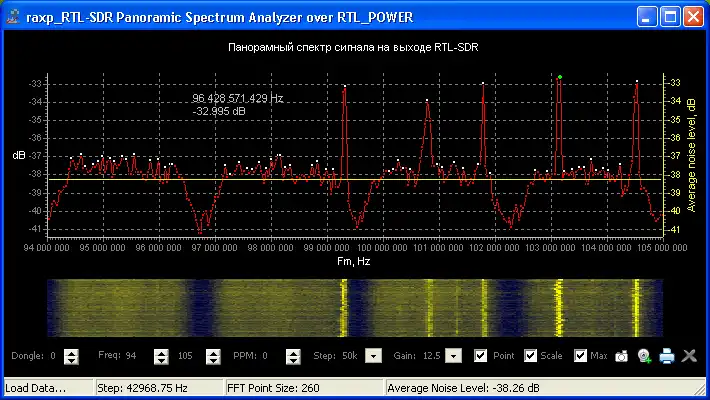Screen dimensions: 710x400
Task: Click the 97 000 000 frequency axis label
Action: pos(214,248)
